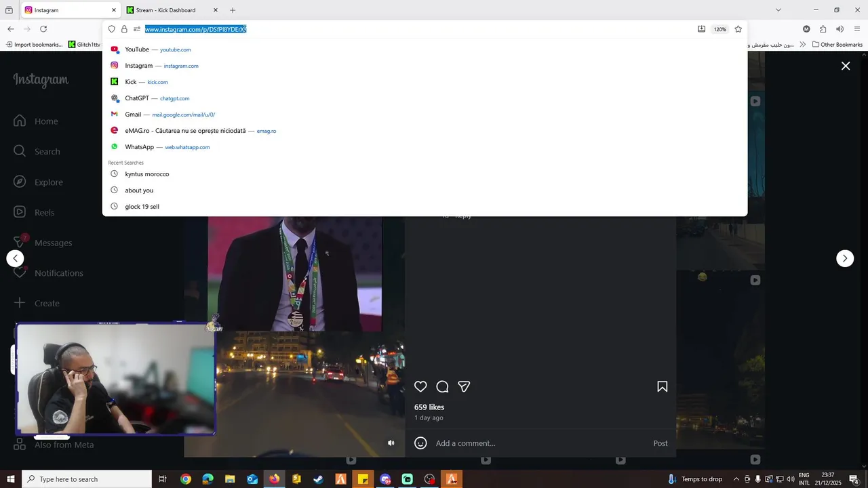Click the Windows taskbar search box
The width and height of the screenshot is (868, 488).
[87, 479]
